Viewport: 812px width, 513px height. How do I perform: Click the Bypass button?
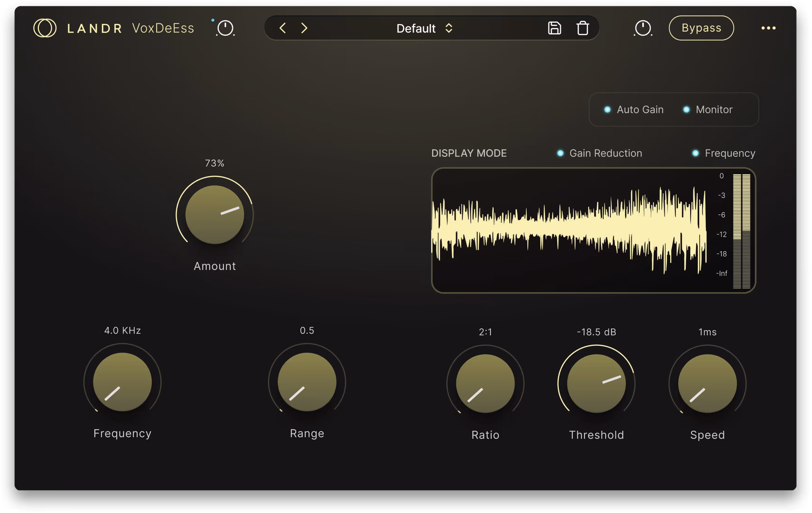(701, 28)
